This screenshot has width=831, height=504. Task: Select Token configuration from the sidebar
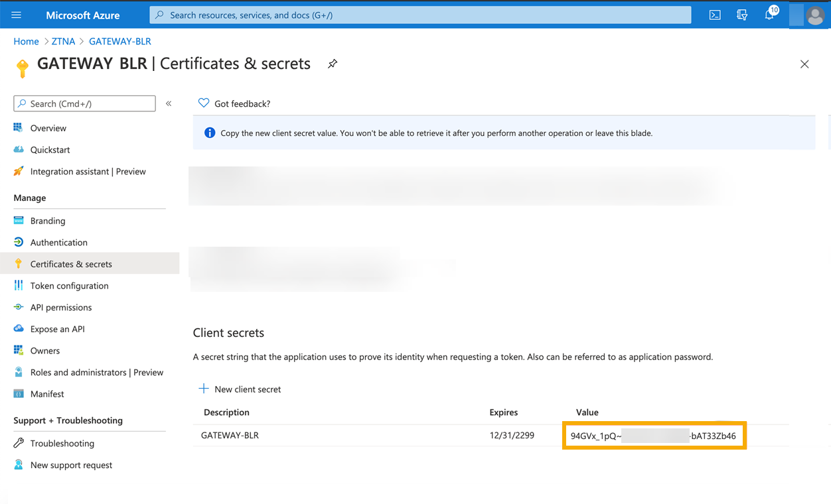click(x=69, y=285)
